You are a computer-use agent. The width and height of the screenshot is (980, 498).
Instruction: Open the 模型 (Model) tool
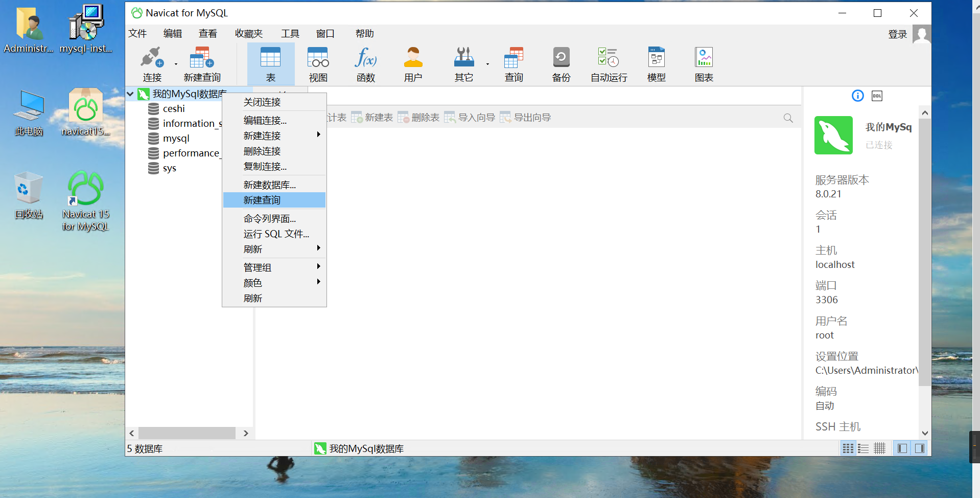point(656,64)
